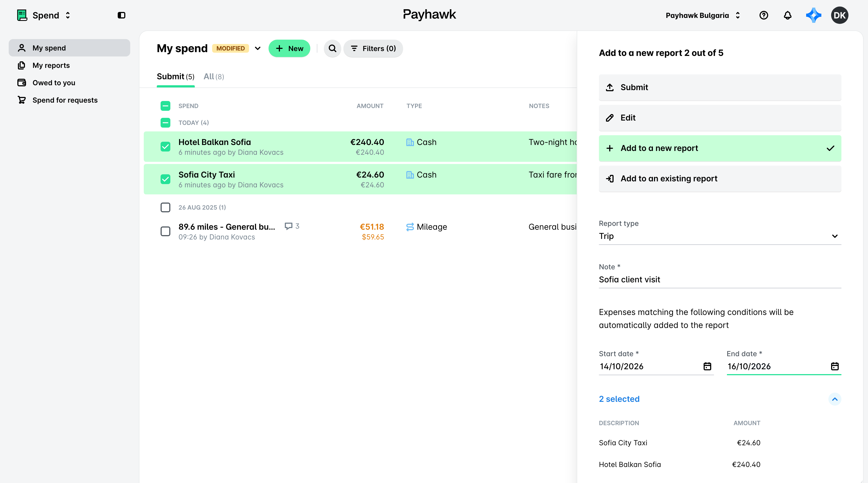
Task: Click the 2 selected link
Action: click(619, 399)
